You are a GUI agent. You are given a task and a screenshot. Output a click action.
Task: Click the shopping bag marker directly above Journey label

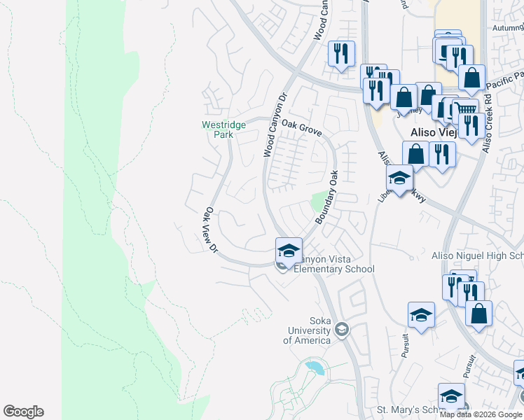tap(404, 98)
